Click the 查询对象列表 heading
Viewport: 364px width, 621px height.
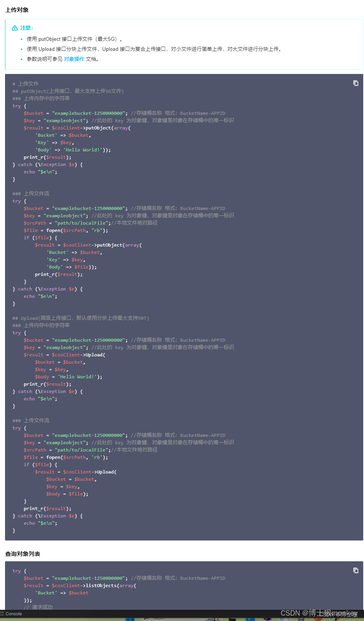click(22, 554)
